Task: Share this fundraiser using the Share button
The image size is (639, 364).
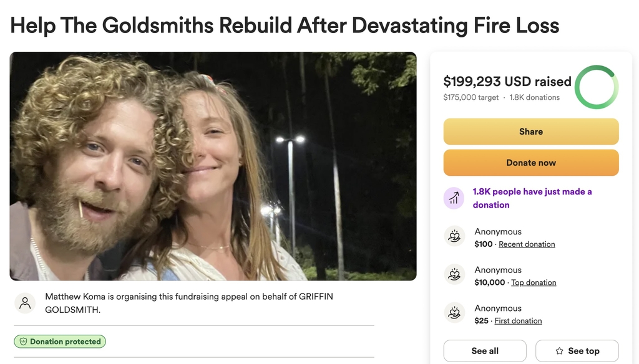Action: pyautogui.click(x=531, y=132)
